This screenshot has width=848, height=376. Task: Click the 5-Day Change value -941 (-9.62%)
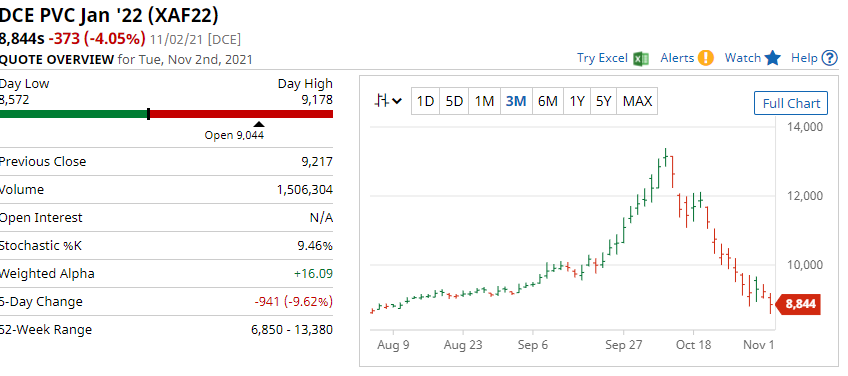coord(294,301)
